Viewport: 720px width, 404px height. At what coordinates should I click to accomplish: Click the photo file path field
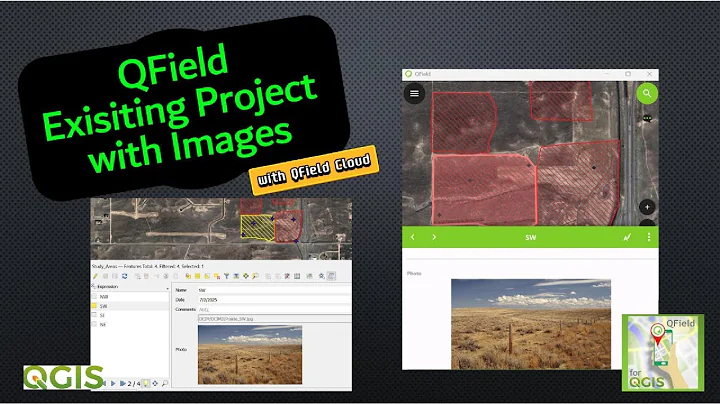pos(274,319)
